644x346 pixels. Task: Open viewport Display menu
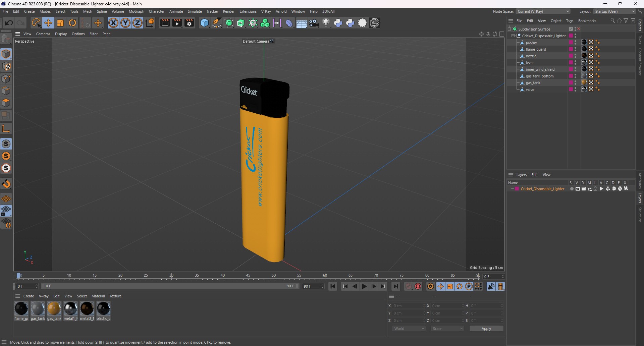[x=61, y=34]
